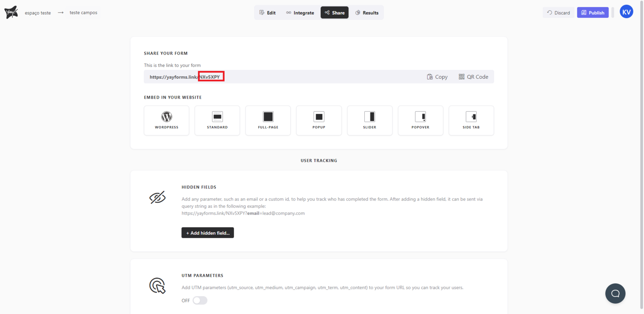Screen dimensions: 644x314
Task: Open the Integrate tab
Action: (x=300, y=13)
